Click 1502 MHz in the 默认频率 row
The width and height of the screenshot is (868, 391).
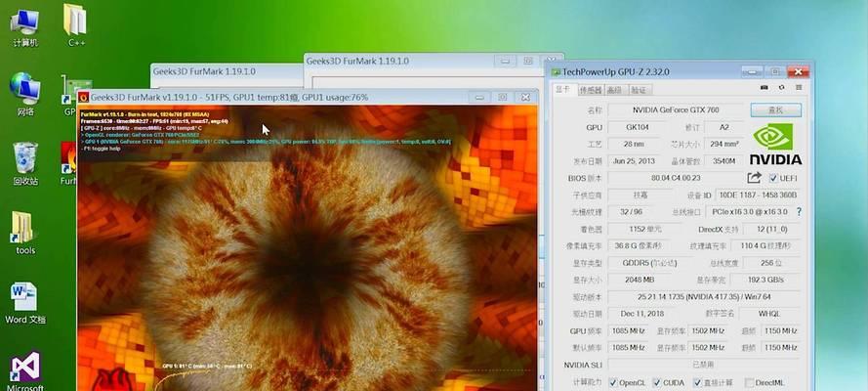coord(708,347)
